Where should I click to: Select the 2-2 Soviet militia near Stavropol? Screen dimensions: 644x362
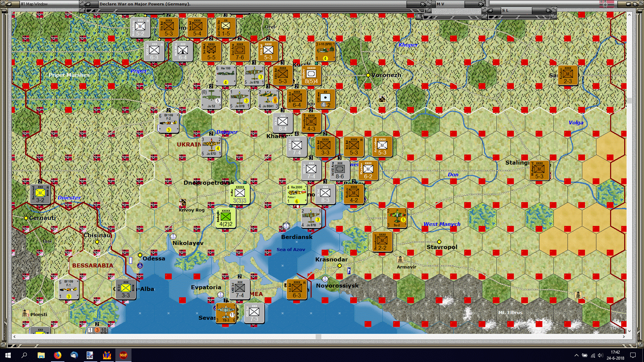click(382, 242)
